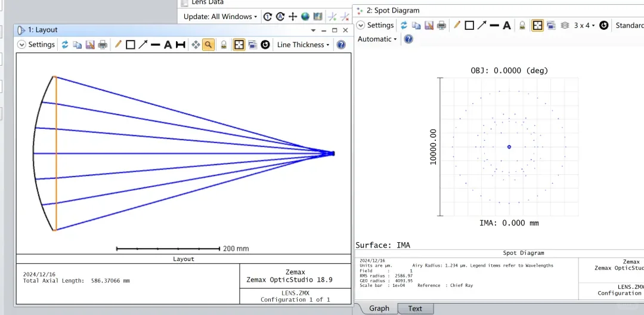Image resolution: width=644 pixels, height=315 pixels.
Task: Open the 3 x 4 grid dropdown
Action: click(584, 26)
